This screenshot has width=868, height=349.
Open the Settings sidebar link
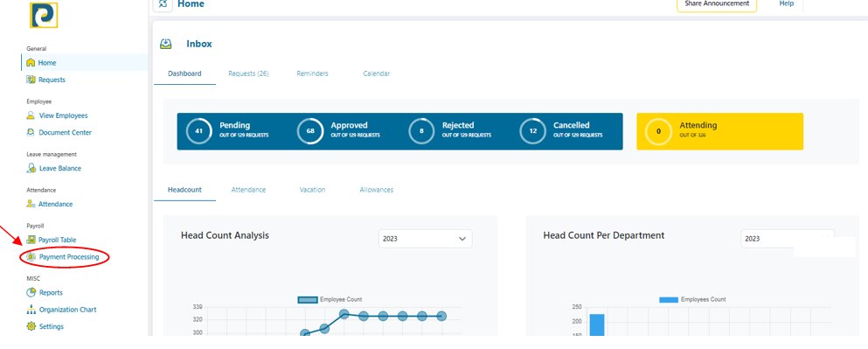pyautogui.click(x=51, y=326)
